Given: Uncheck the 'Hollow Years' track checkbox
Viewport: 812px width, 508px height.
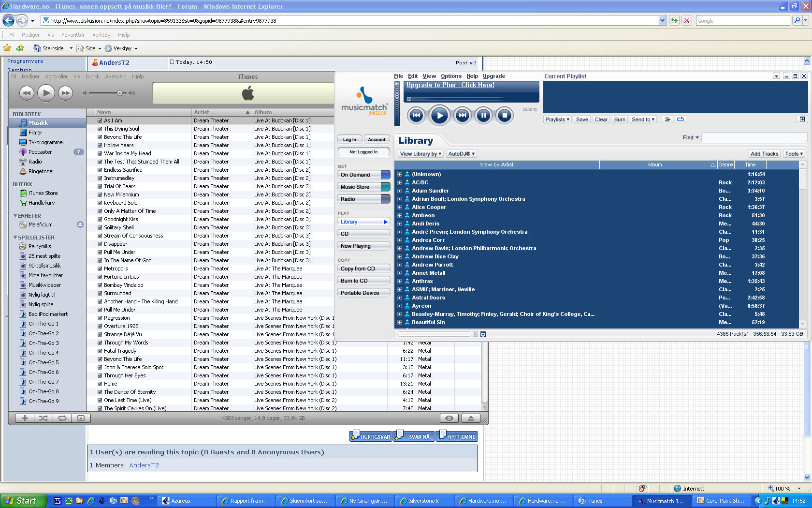Looking at the screenshot, I should pyautogui.click(x=100, y=146).
